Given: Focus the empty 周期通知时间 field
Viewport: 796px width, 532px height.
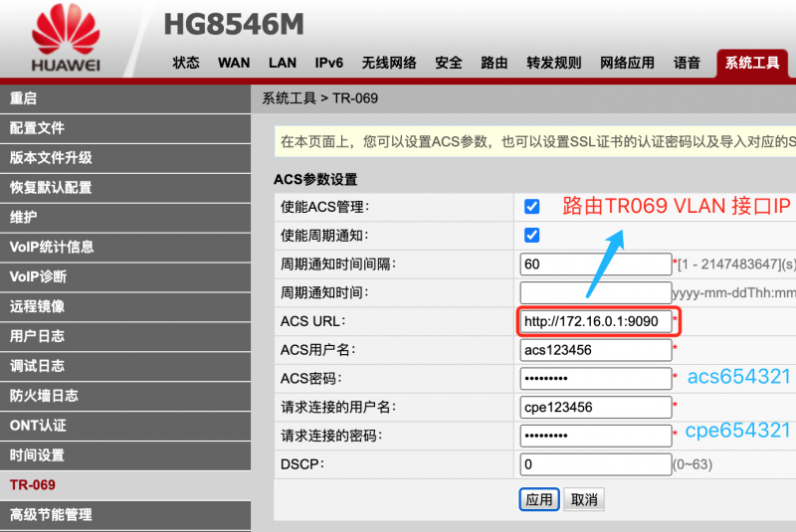Looking at the screenshot, I should (x=595, y=292).
